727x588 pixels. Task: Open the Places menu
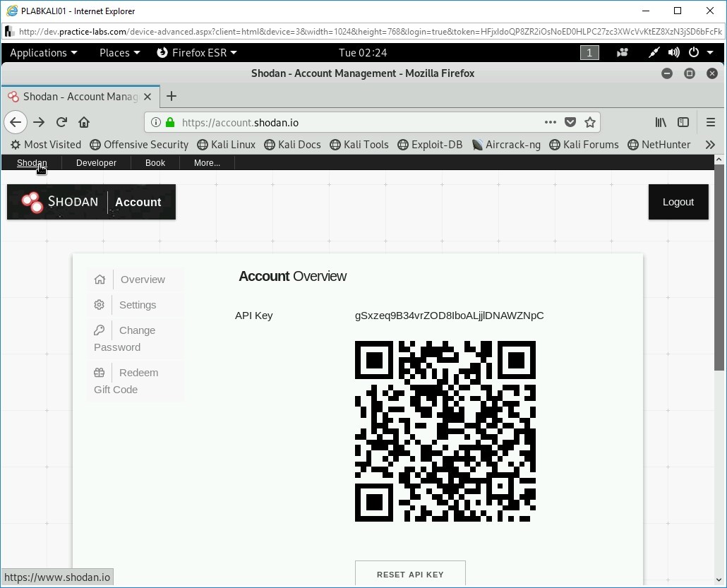(115, 52)
